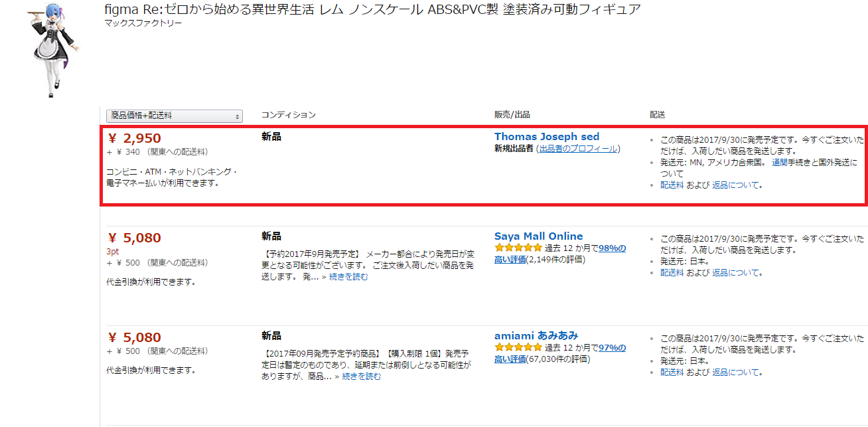The width and height of the screenshot is (868, 427).
Task: Open seller Thomas Joseph sed's page
Action: (x=546, y=137)
